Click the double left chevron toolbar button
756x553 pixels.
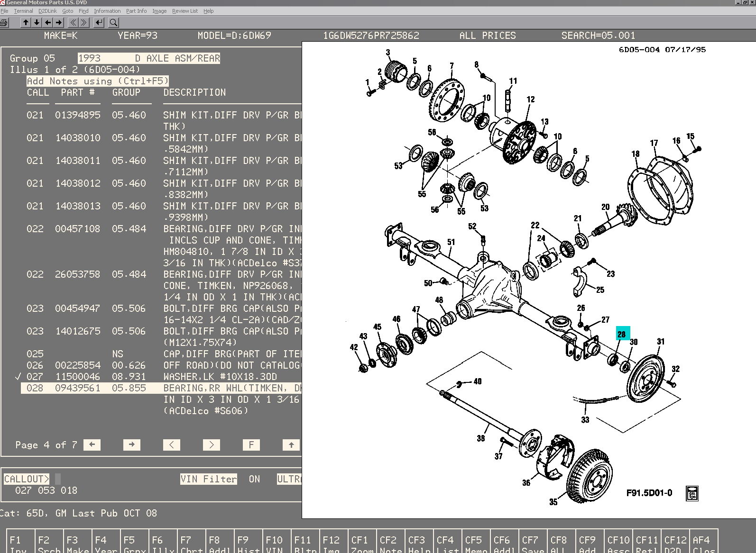[73, 22]
